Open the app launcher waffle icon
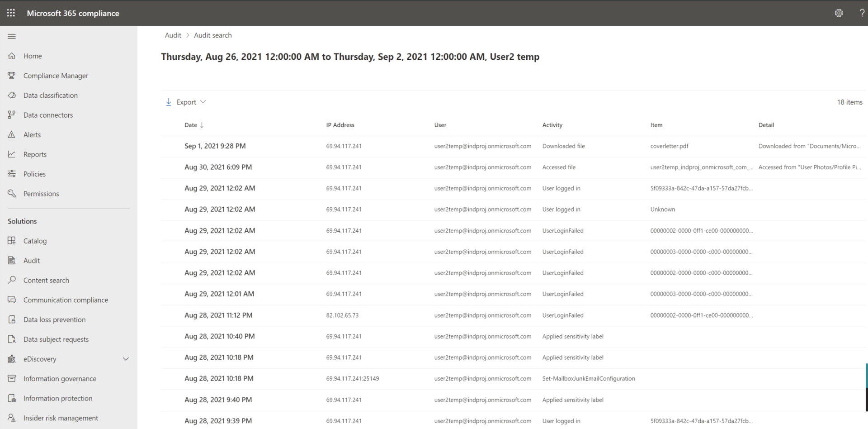Image resolution: width=868 pixels, height=429 pixels. click(11, 13)
